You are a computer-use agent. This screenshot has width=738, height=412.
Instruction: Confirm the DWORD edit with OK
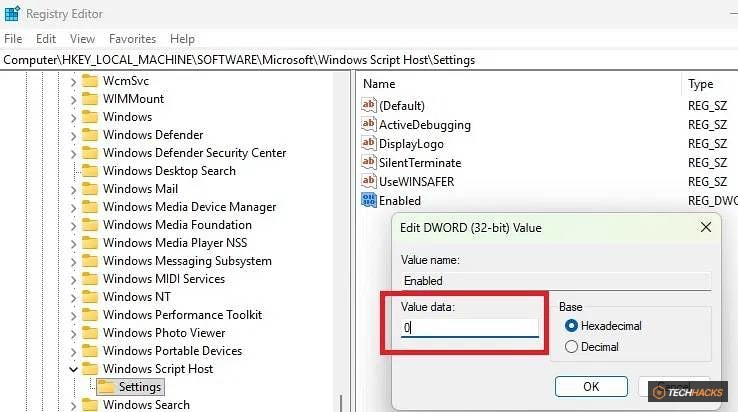point(591,387)
